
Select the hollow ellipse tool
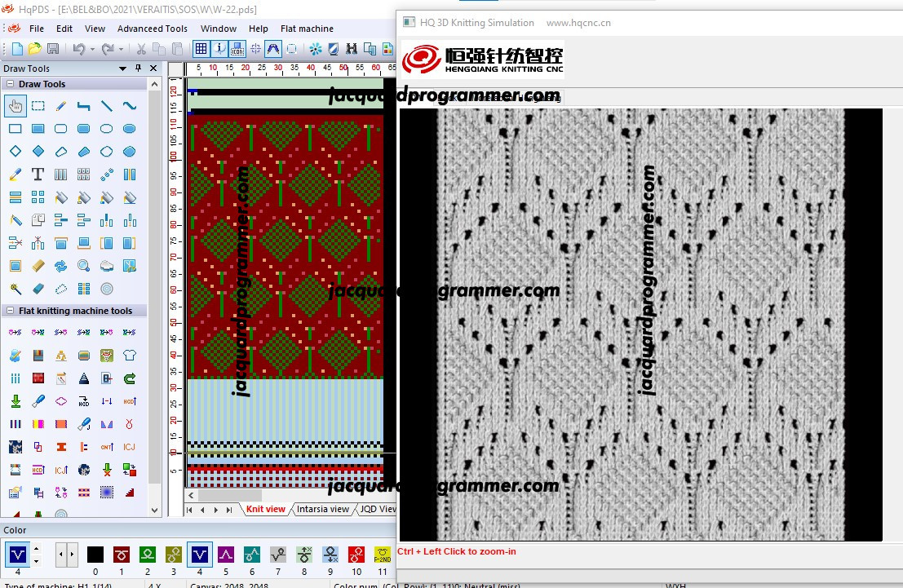107,128
